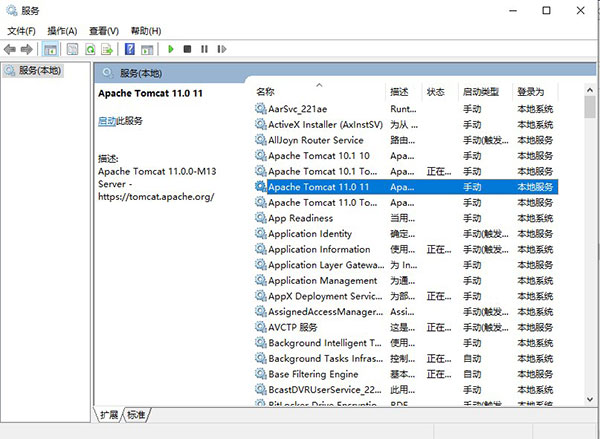
Task: Click the Properties toolbar icon
Action: [x=72, y=49]
